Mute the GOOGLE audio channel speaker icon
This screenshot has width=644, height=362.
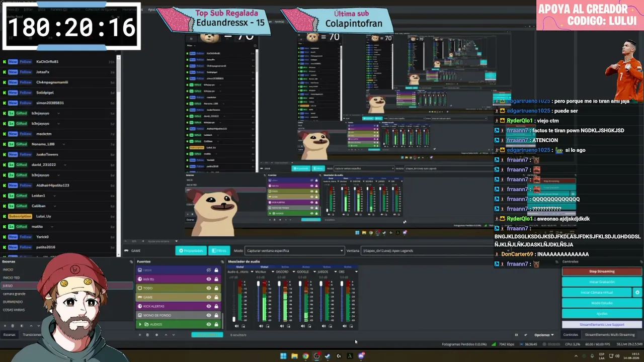(x=303, y=326)
